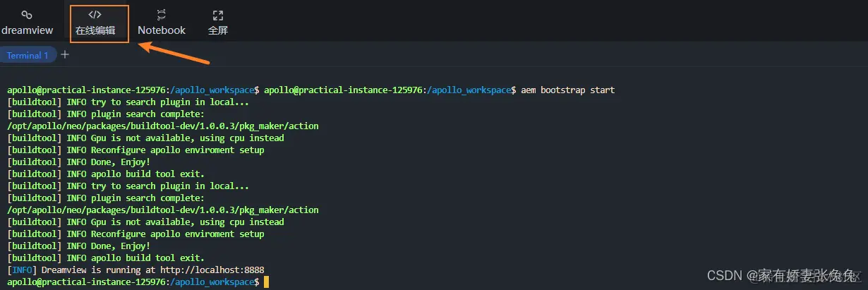Viewport: 868px width, 290px height.
Task: Select the Notebook label
Action: (x=162, y=30)
